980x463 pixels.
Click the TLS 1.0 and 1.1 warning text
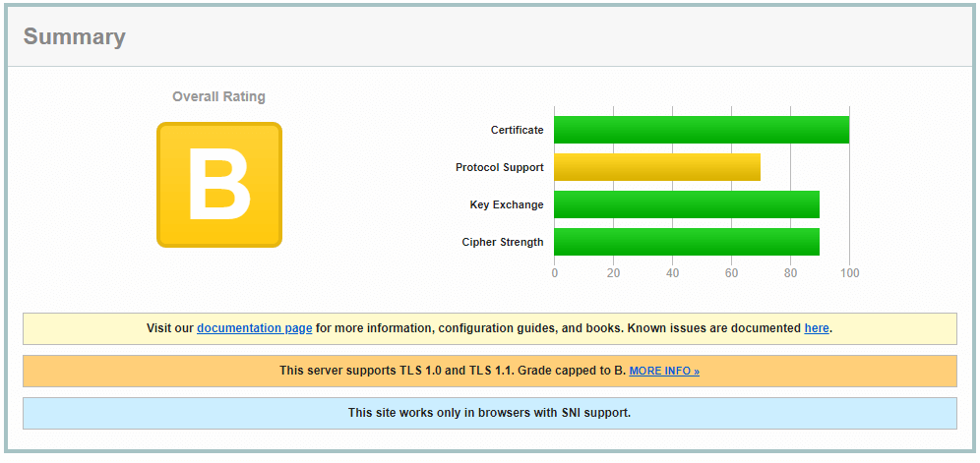tap(454, 371)
